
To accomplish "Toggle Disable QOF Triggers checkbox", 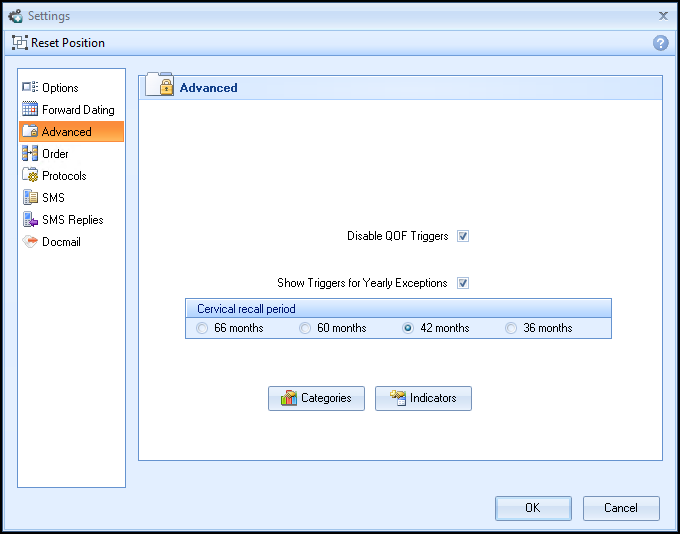I will (x=463, y=236).
